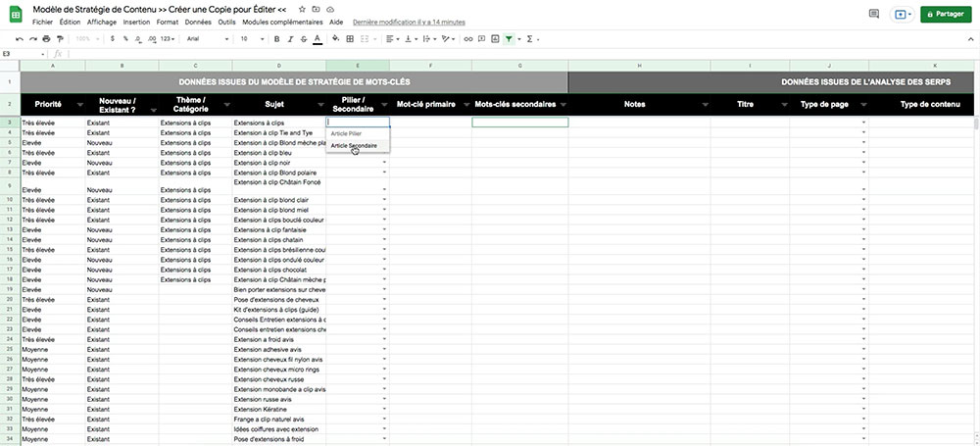Open the Modules complémentaires menu
The image size is (980, 446).
pos(282,22)
